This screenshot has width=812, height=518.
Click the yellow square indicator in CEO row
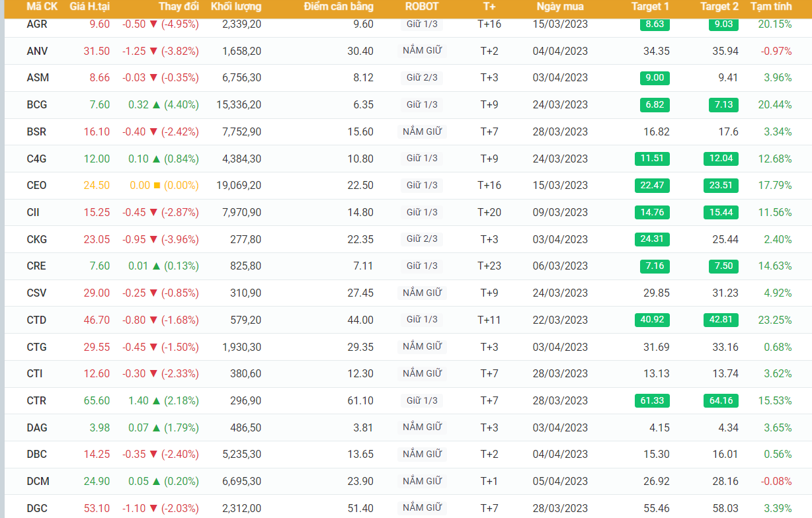point(157,186)
